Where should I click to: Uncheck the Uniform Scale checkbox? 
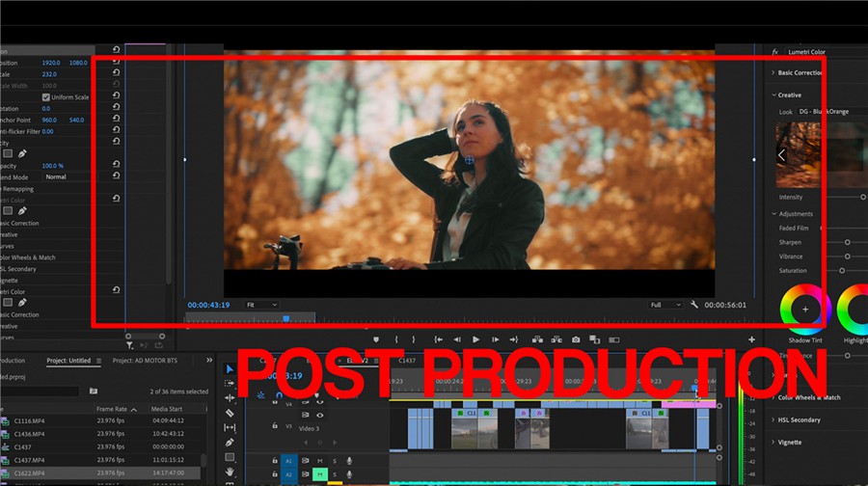pyautogui.click(x=45, y=97)
